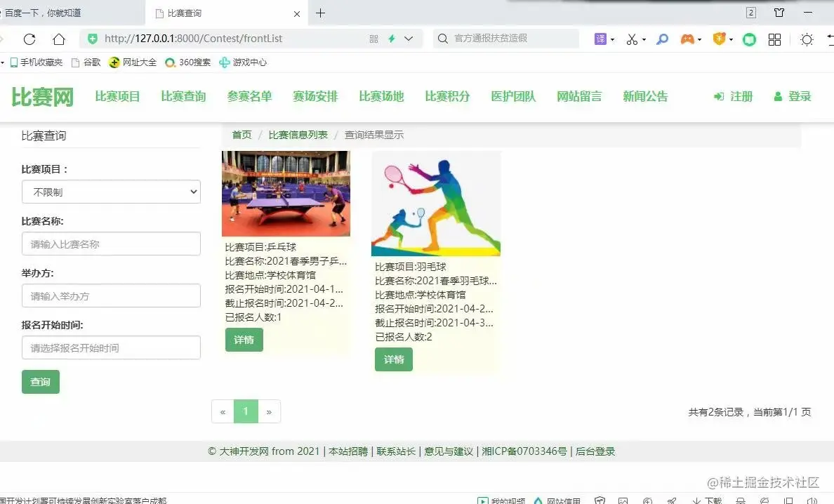
Task: Go to 首页 in the breadcrumb
Action: 241,135
